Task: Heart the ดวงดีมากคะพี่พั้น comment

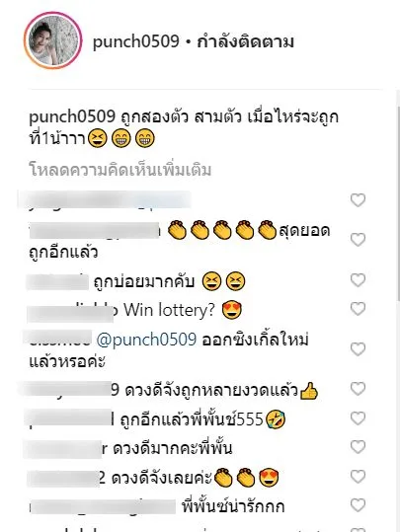Action: pos(358,447)
